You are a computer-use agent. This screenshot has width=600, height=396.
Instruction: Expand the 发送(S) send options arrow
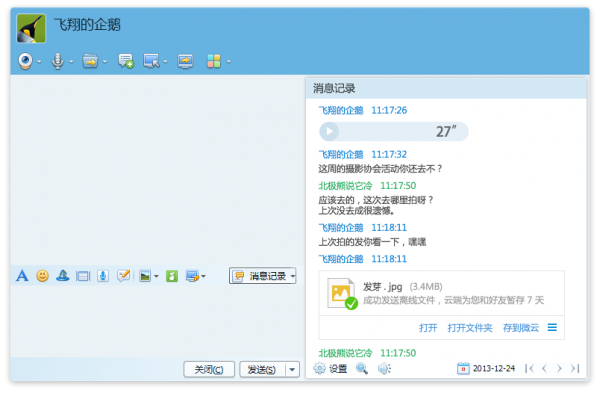(x=292, y=370)
